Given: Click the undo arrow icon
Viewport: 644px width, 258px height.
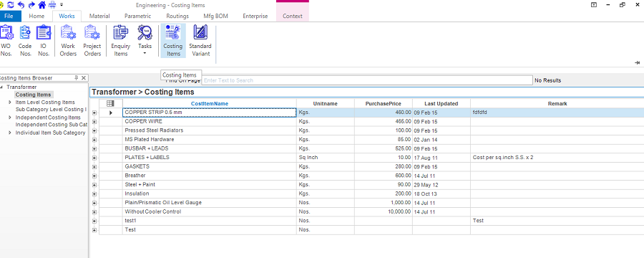Looking at the screenshot, I should (x=21, y=5).
